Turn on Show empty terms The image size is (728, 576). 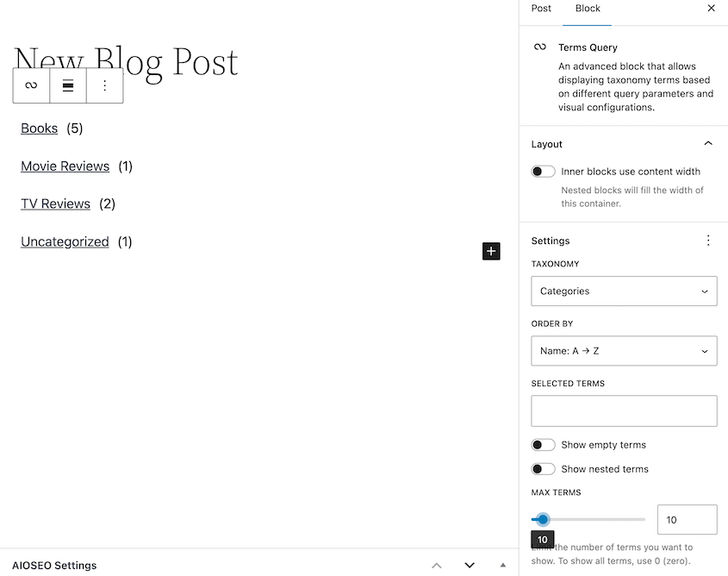[543, 444]
